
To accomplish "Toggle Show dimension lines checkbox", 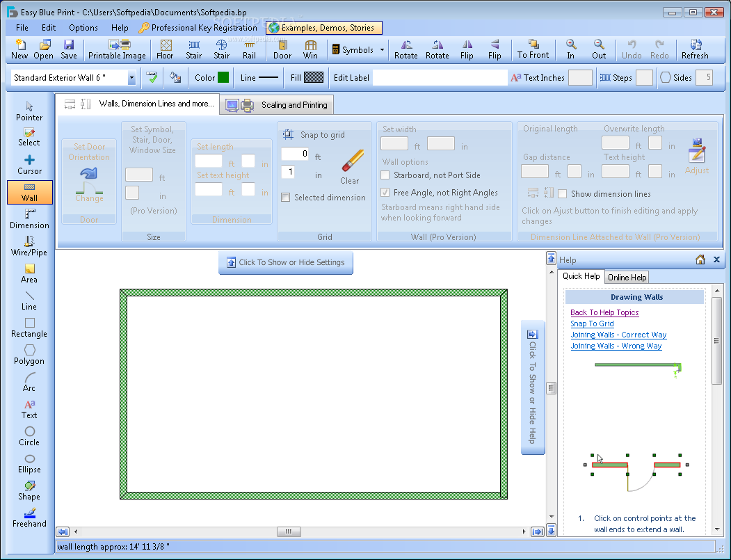I will pyautogui.click(x=563, y=194).
